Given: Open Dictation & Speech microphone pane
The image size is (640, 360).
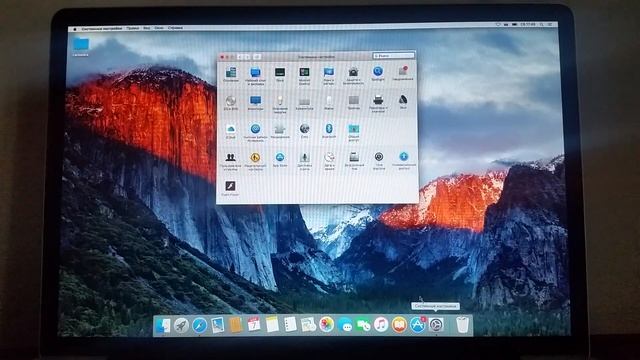Looking at the screenshot, I should (x=304, y=157).
